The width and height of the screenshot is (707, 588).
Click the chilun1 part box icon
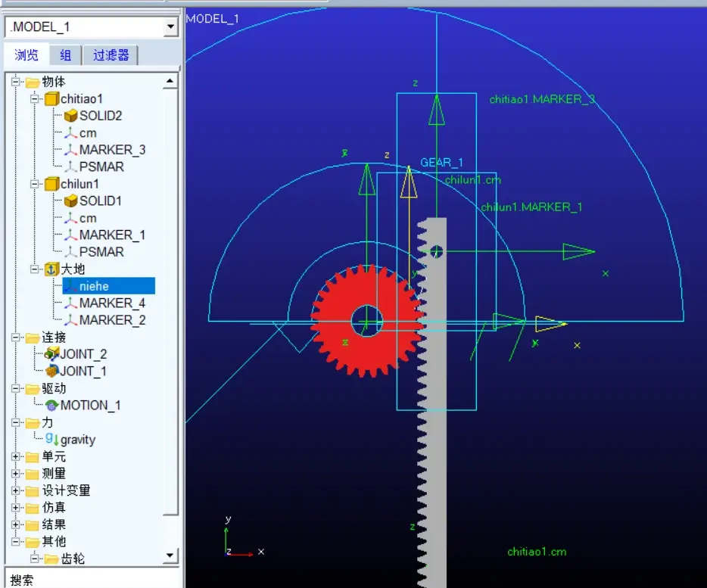(x=52, y=184)
